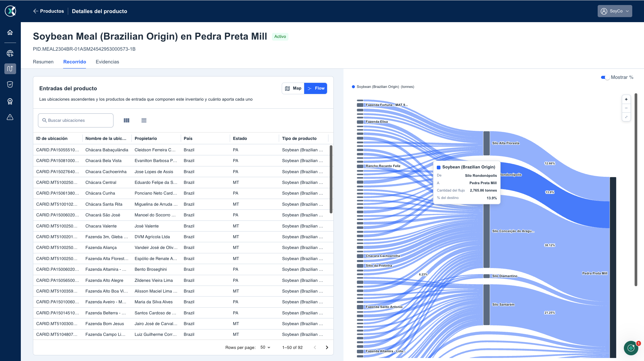The image size is (644, 361).
Task: Select the map journey icon in sidebar
Action: 10,69
